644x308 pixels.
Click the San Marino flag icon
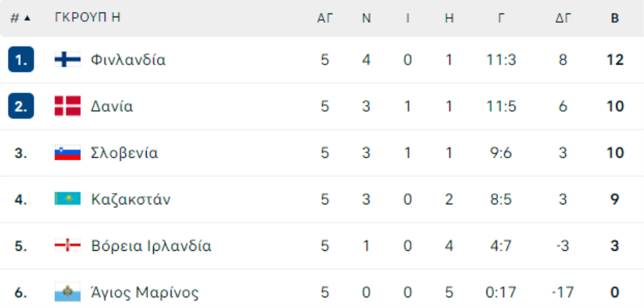click(x=68, y=292)
